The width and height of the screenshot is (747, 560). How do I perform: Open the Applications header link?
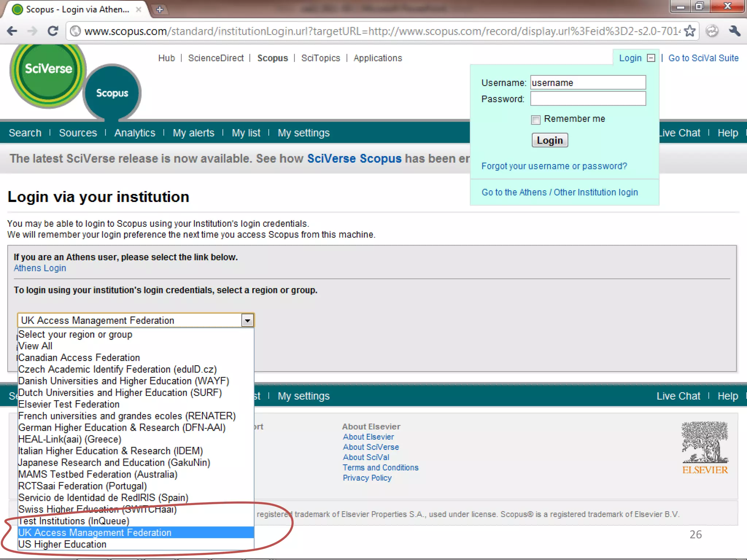tap(378, 58)
